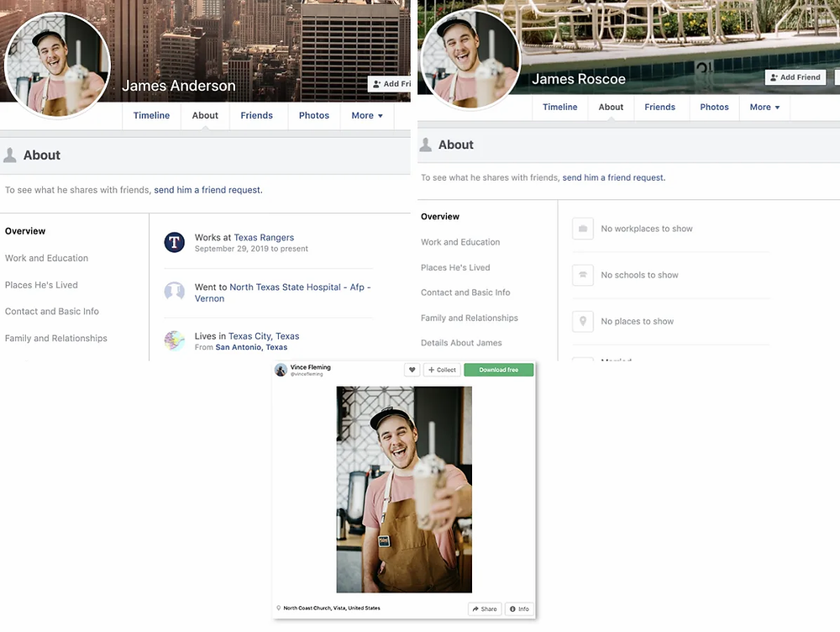This screenshot has height=632, width=840.
Task: Click the Texas Rangers logo icon
Action: coord(175,242)
